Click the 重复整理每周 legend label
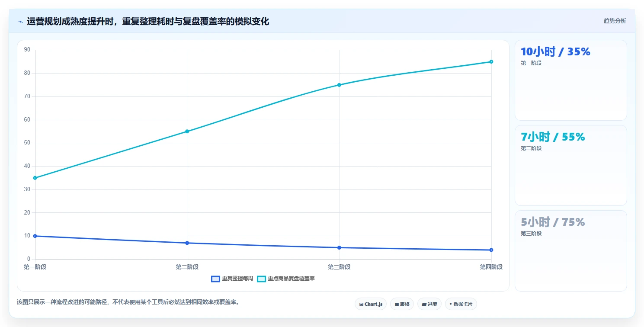 (x=237, y=279)
